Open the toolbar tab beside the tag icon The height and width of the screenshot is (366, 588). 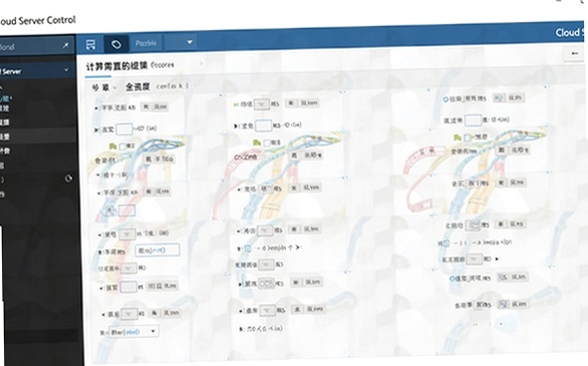coord(146,43)
